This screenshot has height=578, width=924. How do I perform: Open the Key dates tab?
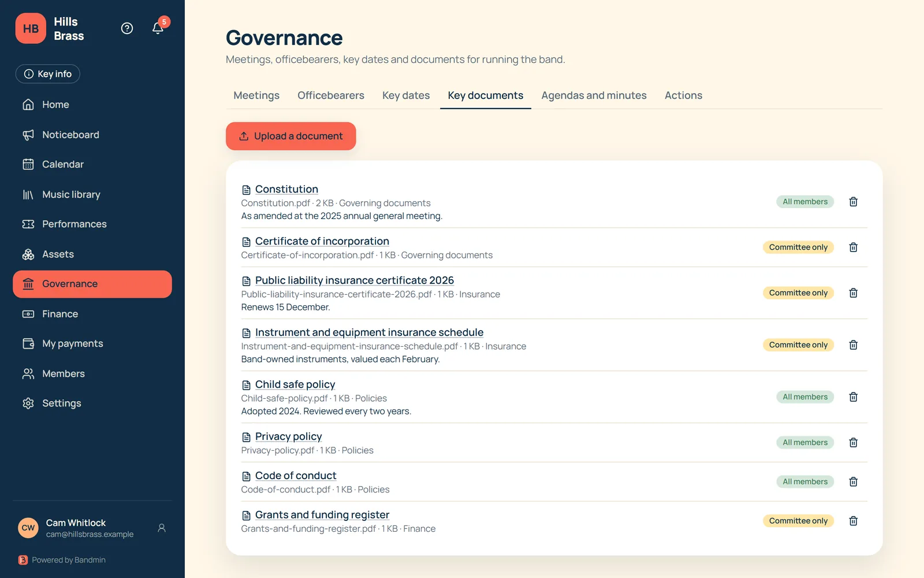406,95
